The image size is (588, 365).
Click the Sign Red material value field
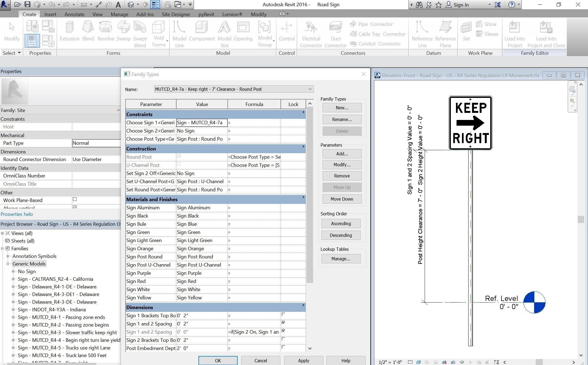[x=201, y=281]
